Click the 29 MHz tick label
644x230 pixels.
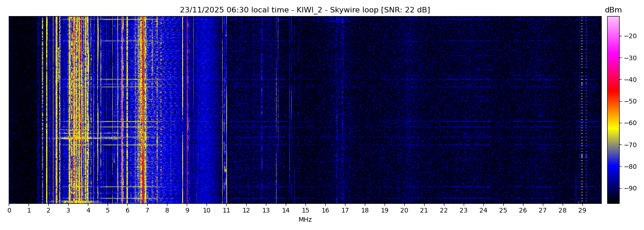582,211
